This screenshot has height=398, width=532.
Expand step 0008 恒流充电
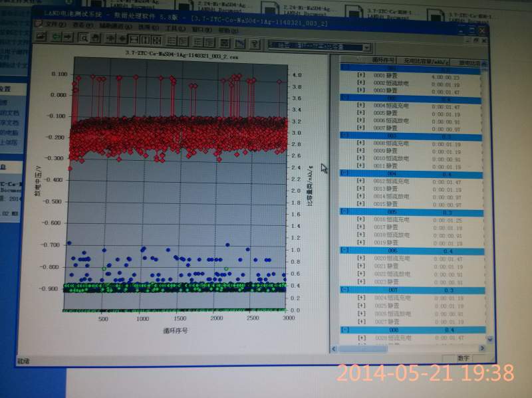361,143
